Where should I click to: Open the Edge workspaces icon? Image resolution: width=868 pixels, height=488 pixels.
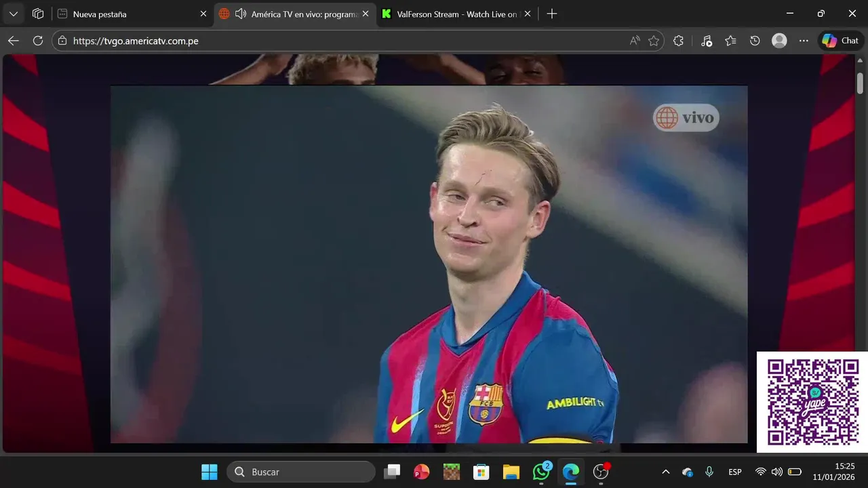38,14
